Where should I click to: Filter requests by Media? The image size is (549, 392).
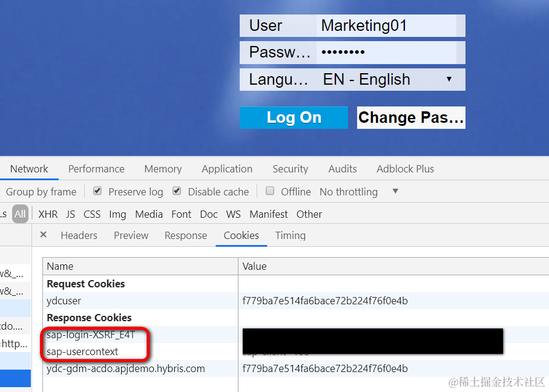tap(149, 214)
